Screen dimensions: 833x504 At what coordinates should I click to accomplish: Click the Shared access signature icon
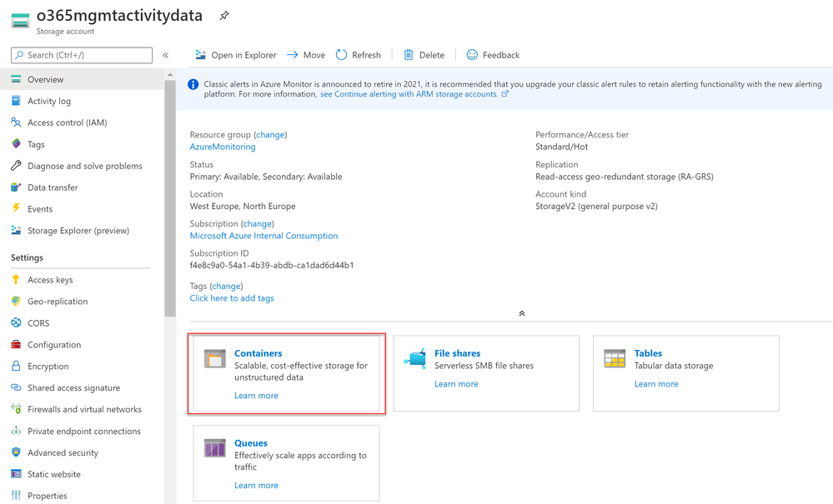tap(16, 387)
